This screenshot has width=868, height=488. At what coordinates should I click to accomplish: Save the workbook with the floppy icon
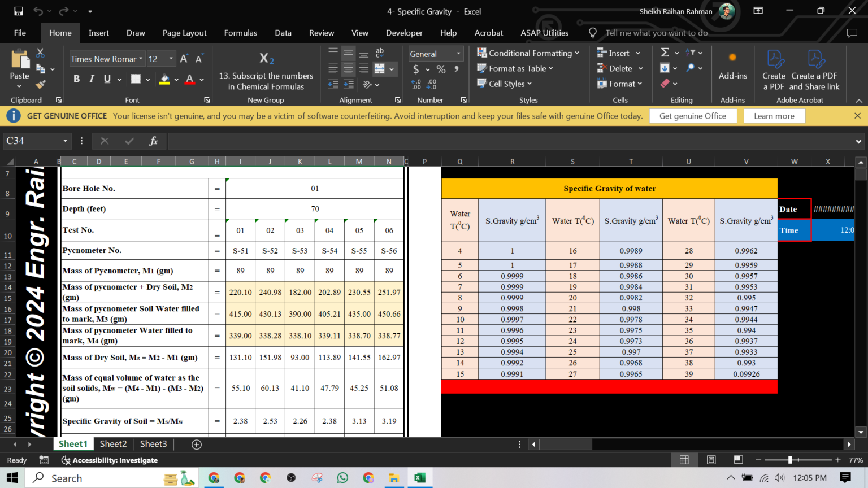point(19,11)
